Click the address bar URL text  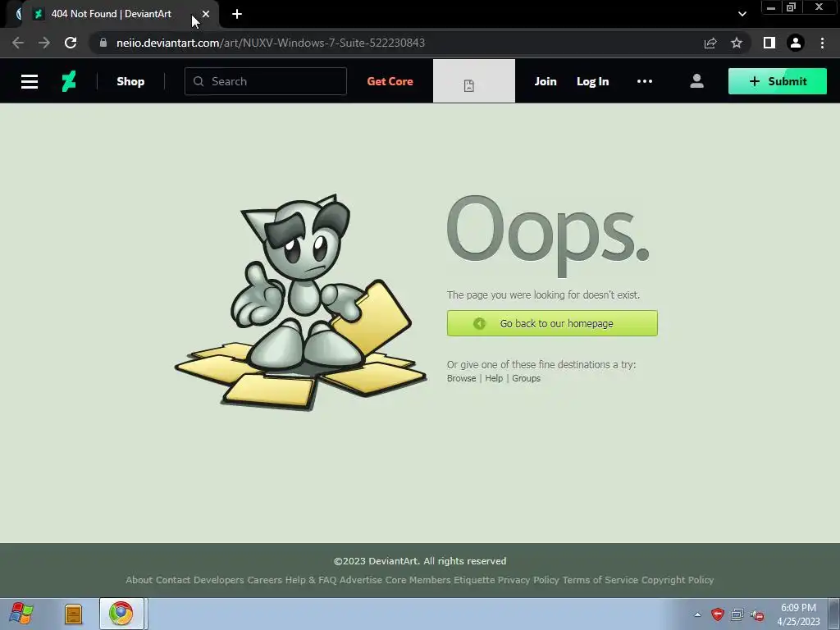pyautogui.click(x=271, y=43)
